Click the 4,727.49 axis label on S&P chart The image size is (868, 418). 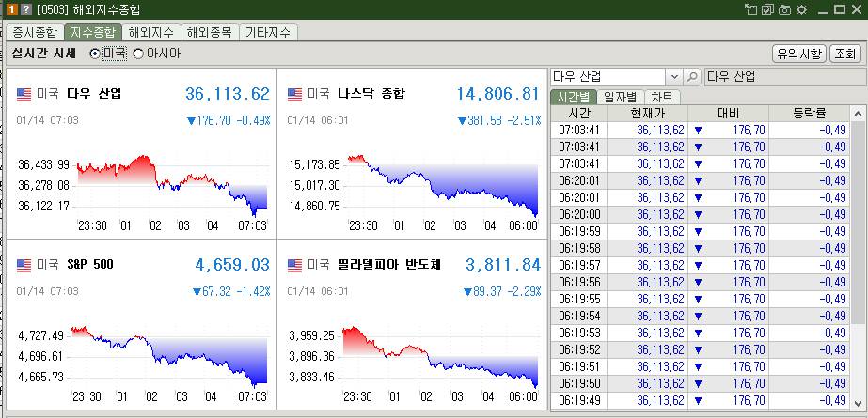point(40,335)
